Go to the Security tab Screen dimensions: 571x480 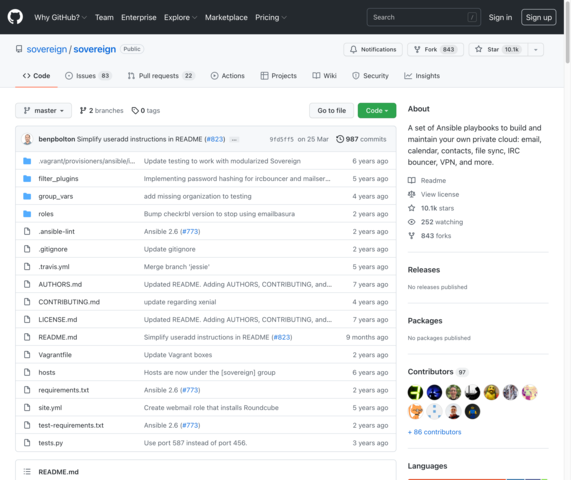pos(370,76)
